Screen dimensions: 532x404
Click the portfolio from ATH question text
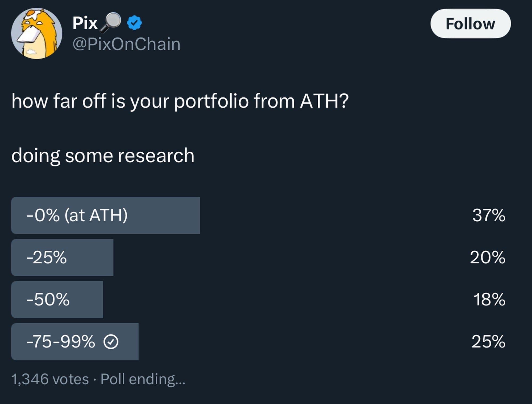(180, 101)
